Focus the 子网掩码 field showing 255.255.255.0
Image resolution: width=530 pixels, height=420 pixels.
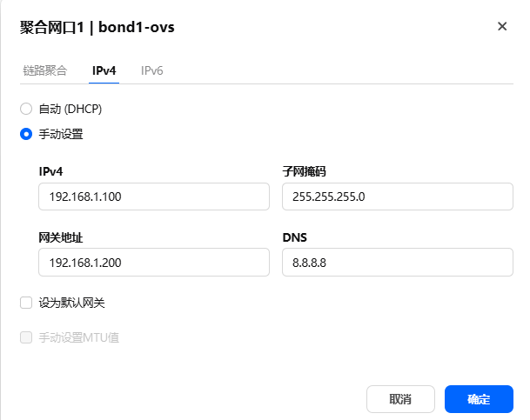click(398, 197)
